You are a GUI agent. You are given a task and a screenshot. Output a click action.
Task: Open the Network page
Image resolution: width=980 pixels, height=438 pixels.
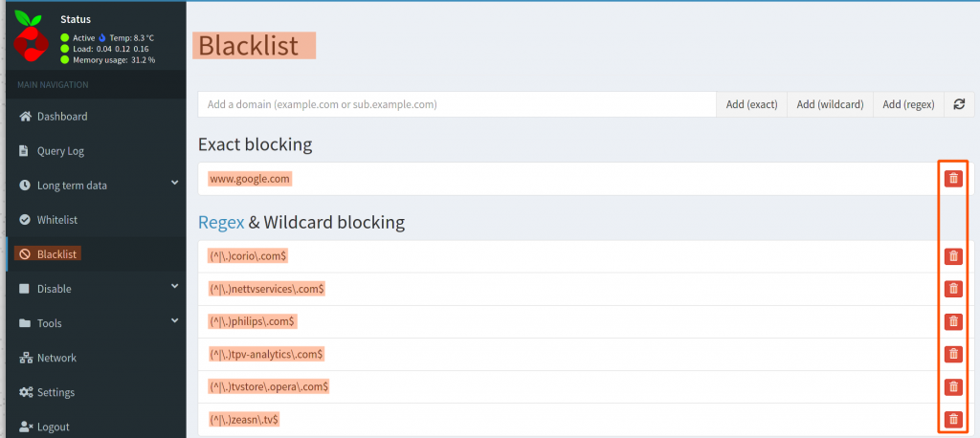[56, 358]
